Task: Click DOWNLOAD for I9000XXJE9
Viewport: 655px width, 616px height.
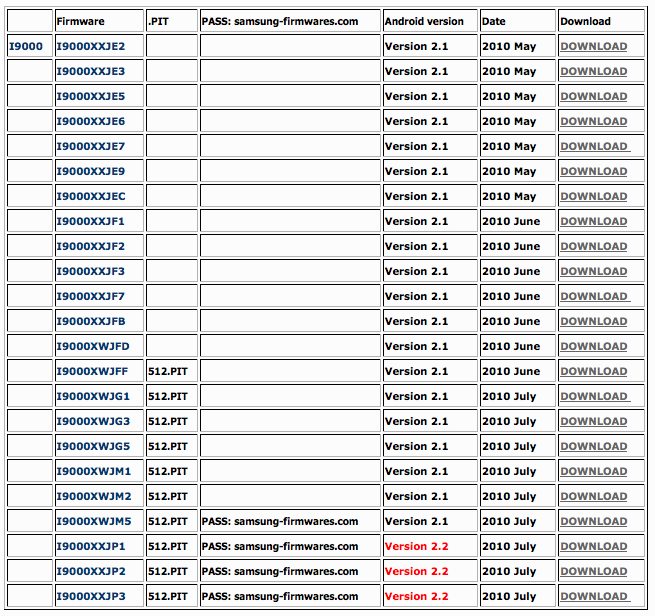Action: coord(593,171)
